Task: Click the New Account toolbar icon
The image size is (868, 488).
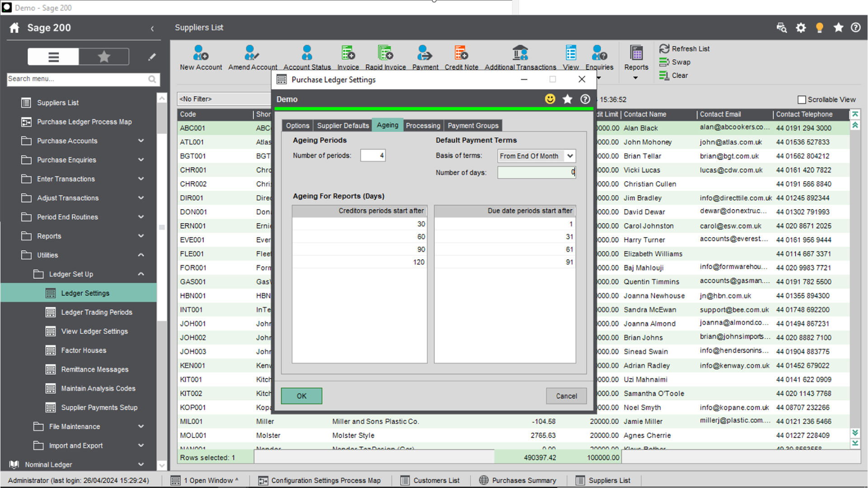Action: click(201, 58)
